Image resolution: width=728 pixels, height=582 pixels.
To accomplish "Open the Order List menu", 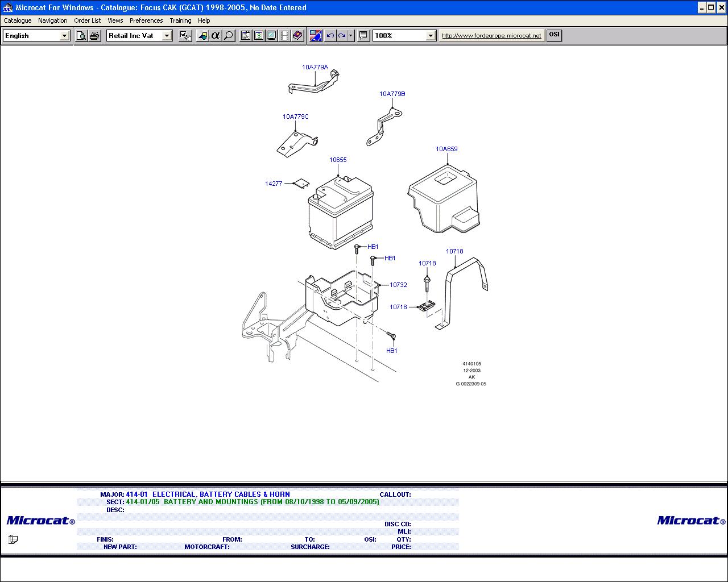I will [87, 20].
